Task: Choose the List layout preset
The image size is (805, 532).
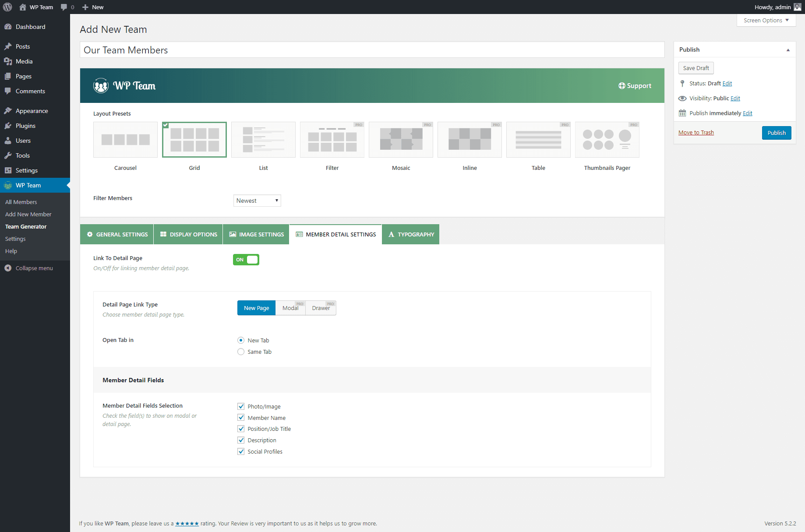Action: point(263,140)
